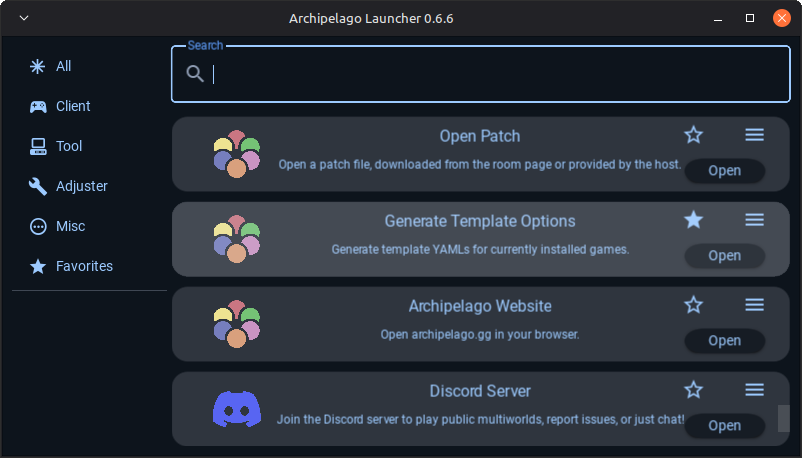This screenshot has width=802, height=458.
Task: Open hamburger menu for Discord Server
Action: tap(754, 390)
